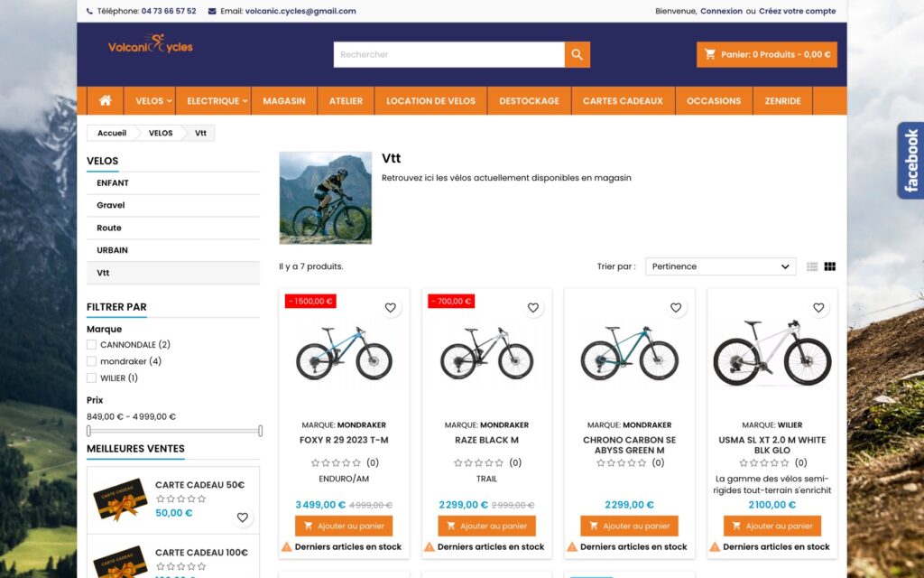Select Vtt in the VELOS sidebar
This screenshot has height=578, width=924.
click(173, 273)
